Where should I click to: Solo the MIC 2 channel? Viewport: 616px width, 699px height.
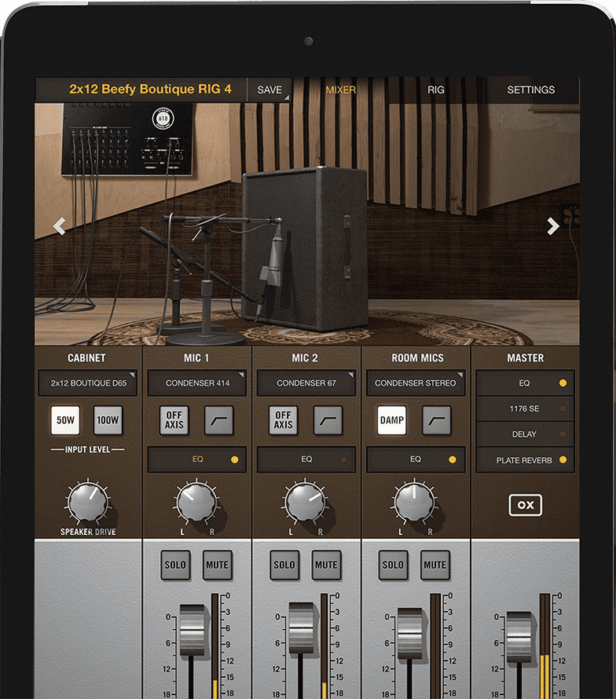click(284, 565)
